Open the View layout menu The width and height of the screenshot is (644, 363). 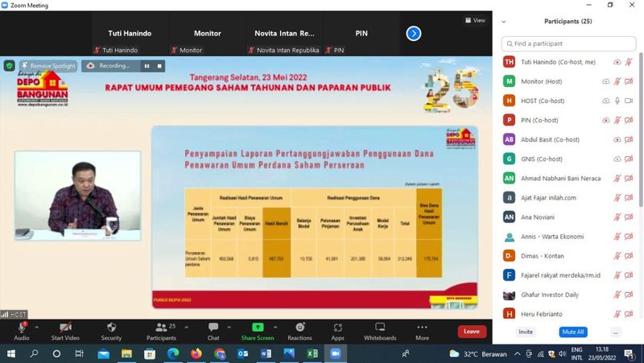click(475, 20)
